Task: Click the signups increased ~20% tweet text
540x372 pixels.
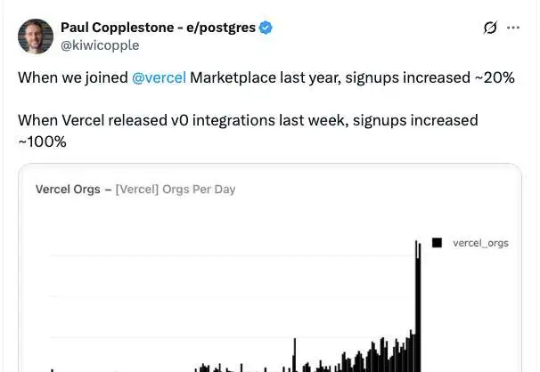Action: (430, 78)
